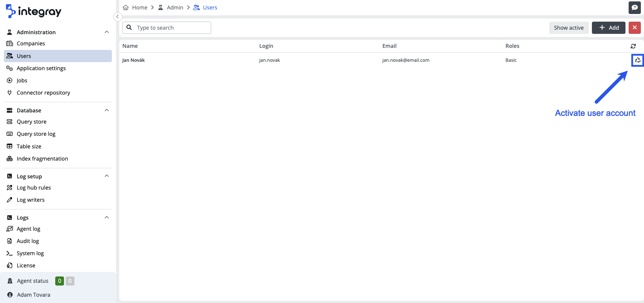Open Companies in the sidebar
The image size is (644, 303).
[31, 44]
